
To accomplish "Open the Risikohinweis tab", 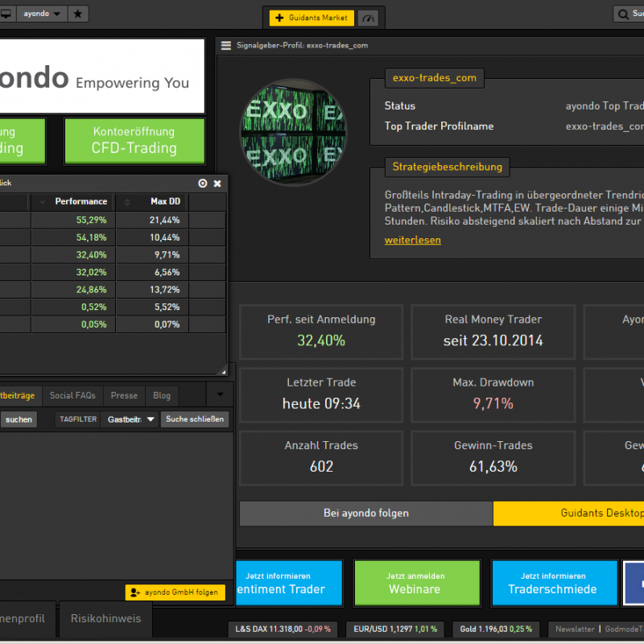I will 105,618.
